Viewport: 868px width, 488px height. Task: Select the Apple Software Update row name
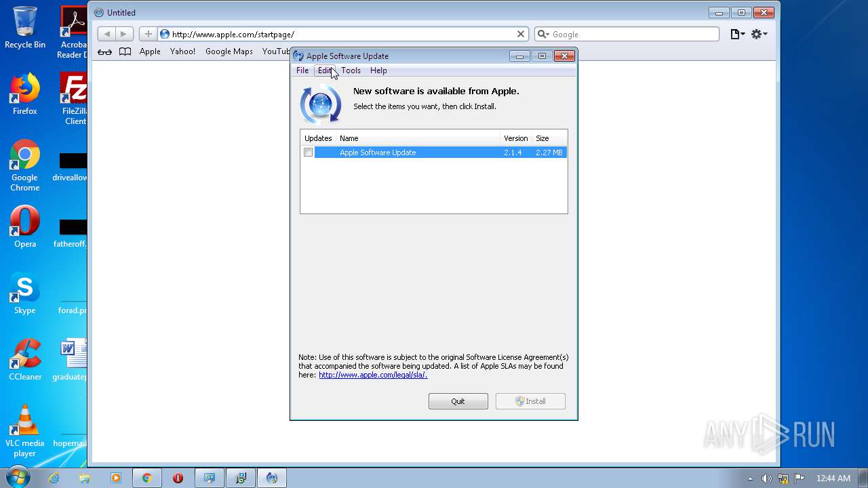point(378,152)
